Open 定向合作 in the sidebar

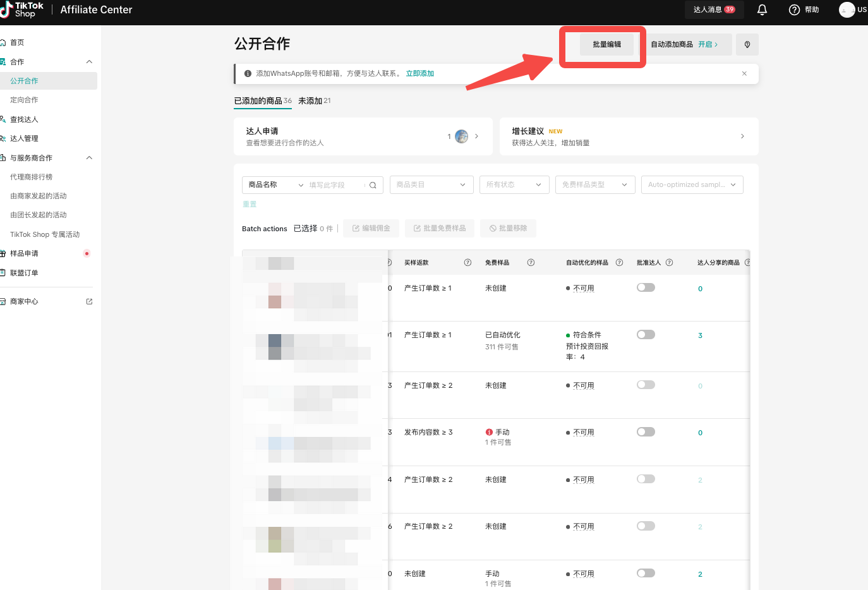click(x=24, y=100)
